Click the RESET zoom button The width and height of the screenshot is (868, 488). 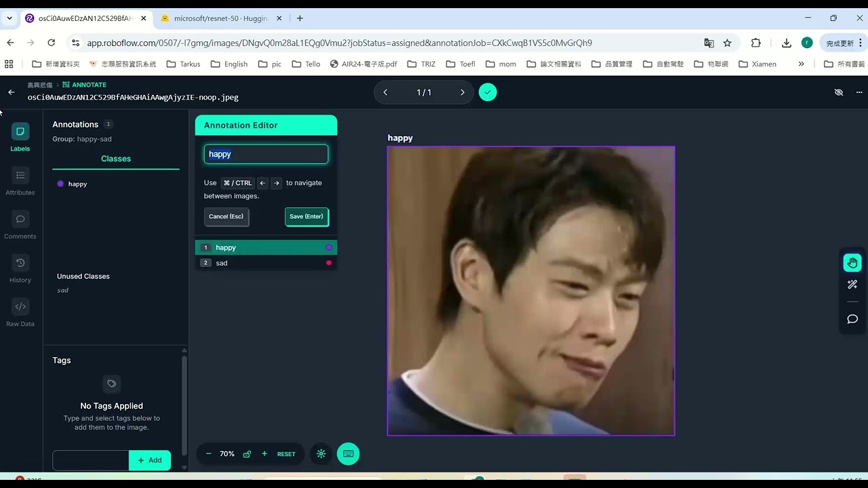286,454
